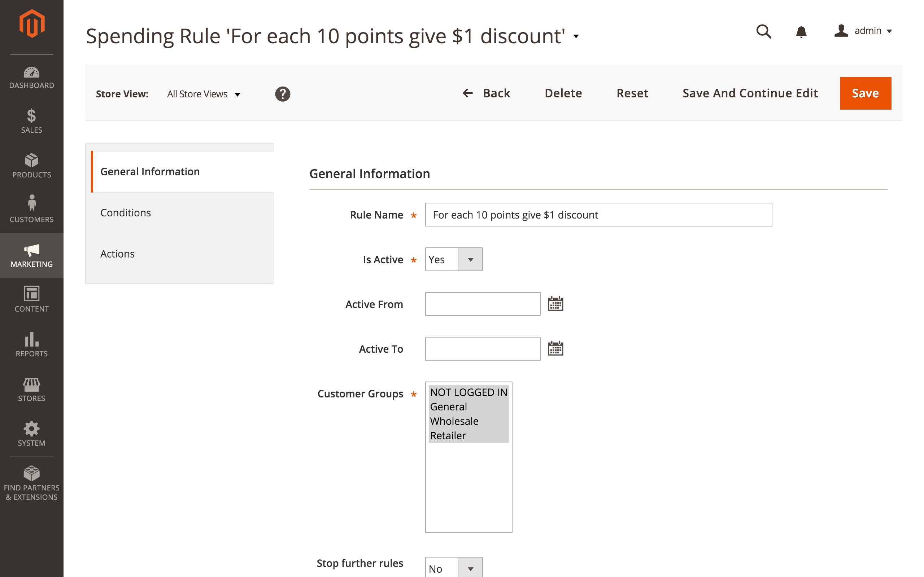
Task: Expand the Stop further rules dropdown
Action: pos(454,568)
